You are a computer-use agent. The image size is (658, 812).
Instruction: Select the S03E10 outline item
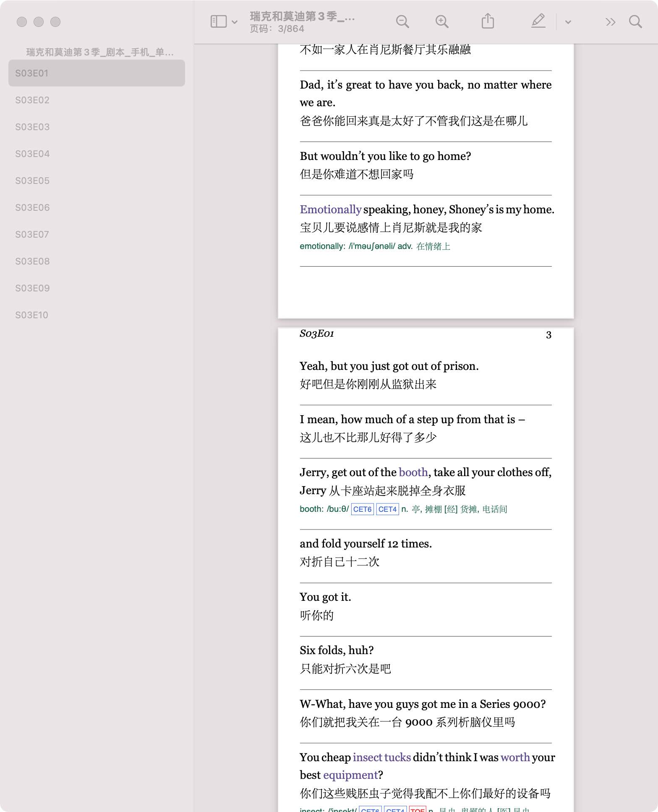(97, 315)
